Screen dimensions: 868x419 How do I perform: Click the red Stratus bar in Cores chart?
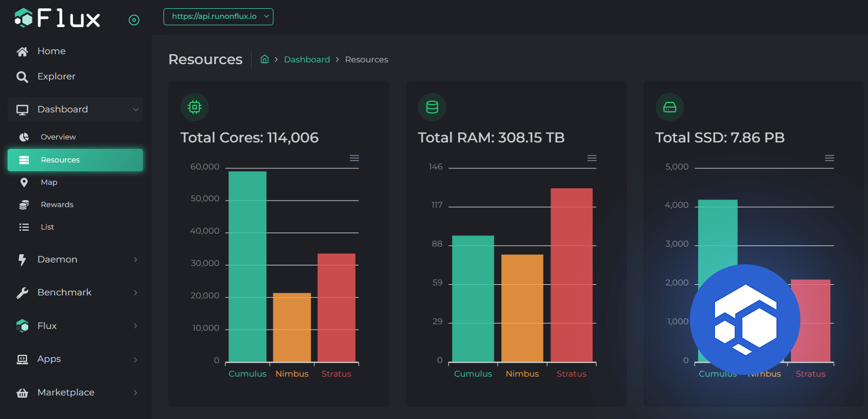coord(336,308)
